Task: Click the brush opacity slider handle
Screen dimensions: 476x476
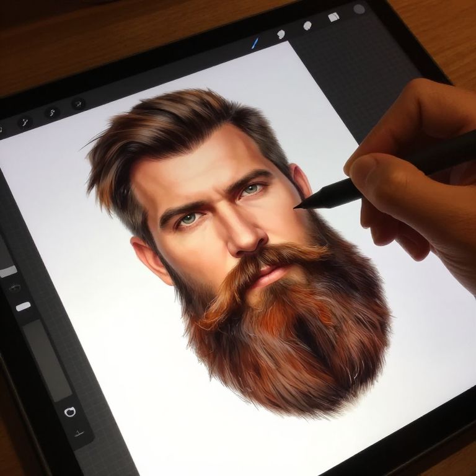Action: click(23, 306)
